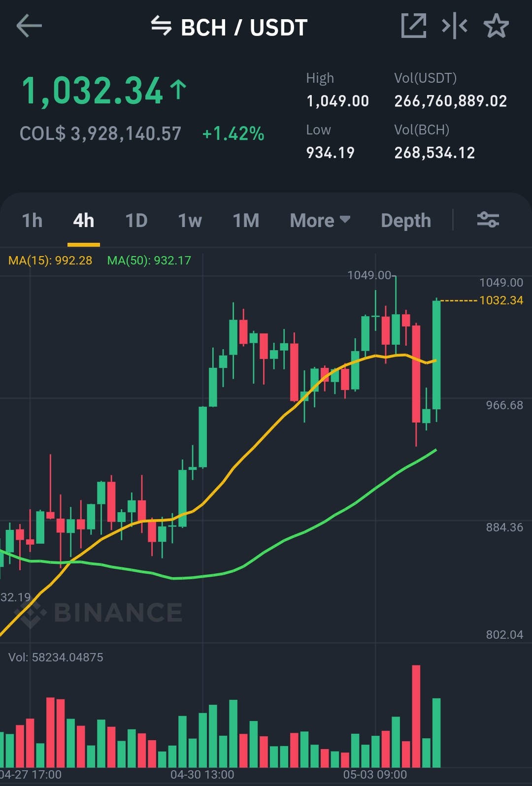Expand the More timeframes dropdown
The image size is (532, 786).
pos(320,220)
